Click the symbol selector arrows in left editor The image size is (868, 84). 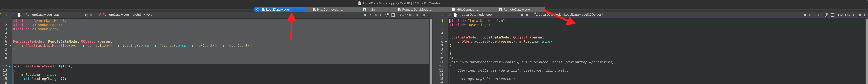(365, 15)
